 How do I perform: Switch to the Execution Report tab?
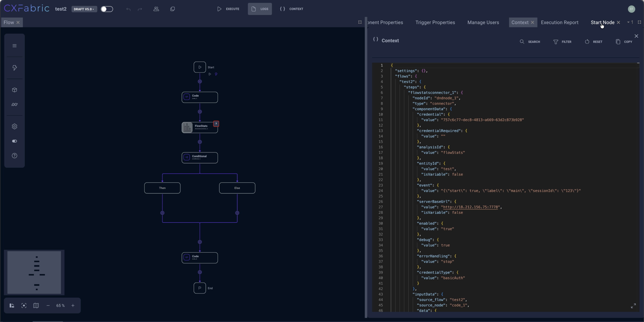click(559, 23)
